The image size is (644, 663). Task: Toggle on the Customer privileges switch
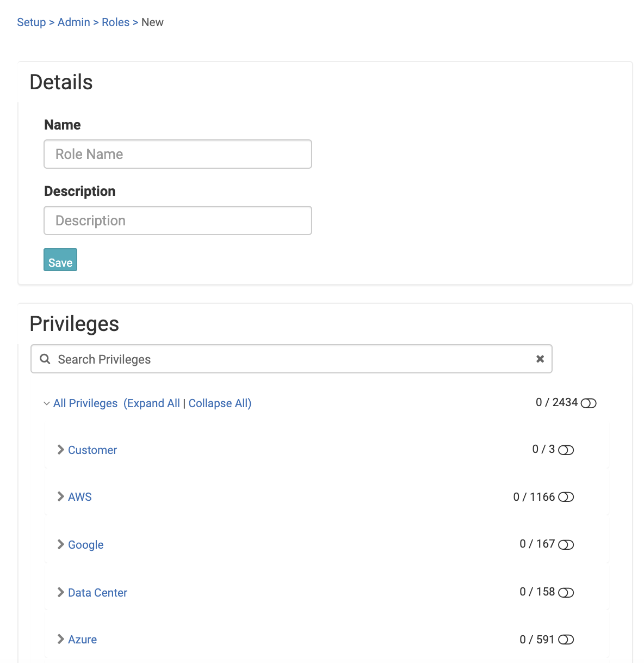(x=566, y=450)
